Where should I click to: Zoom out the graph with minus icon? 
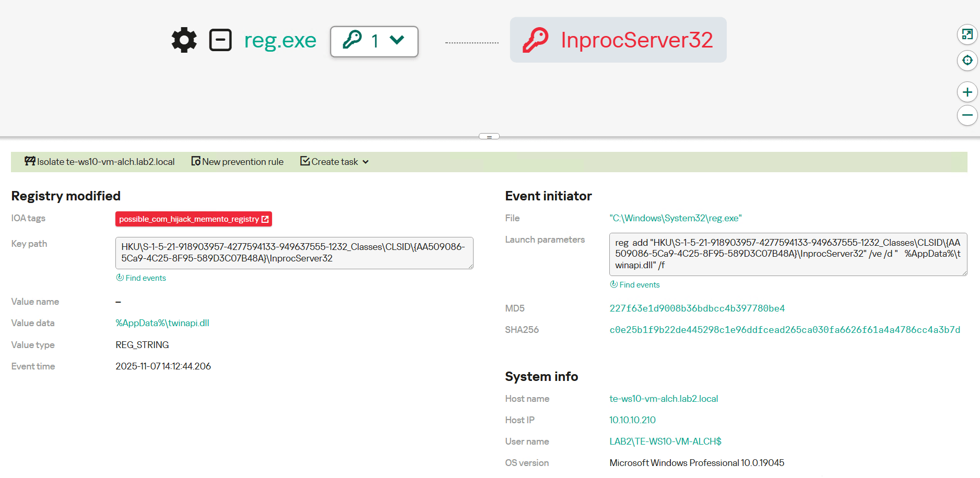click(967, 115)
